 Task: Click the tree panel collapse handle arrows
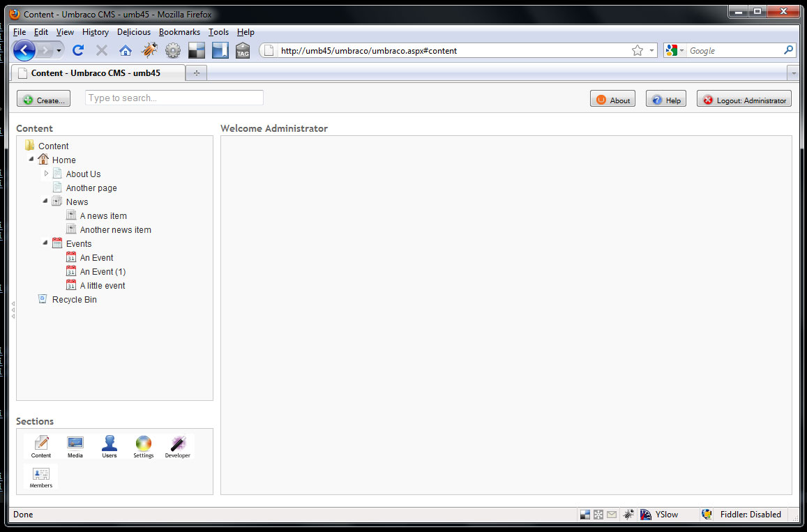pyautogui.click(x=13, y=310)
